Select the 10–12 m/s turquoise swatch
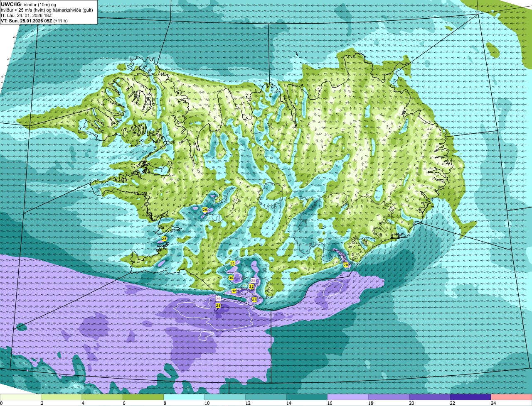Viewport: 532px width, 406px height. pyautogui.click(x=225, y=397)
